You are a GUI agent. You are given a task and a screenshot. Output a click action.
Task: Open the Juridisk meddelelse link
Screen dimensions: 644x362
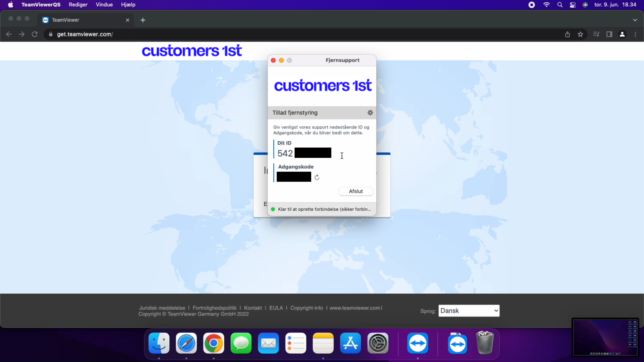(162, 308)
